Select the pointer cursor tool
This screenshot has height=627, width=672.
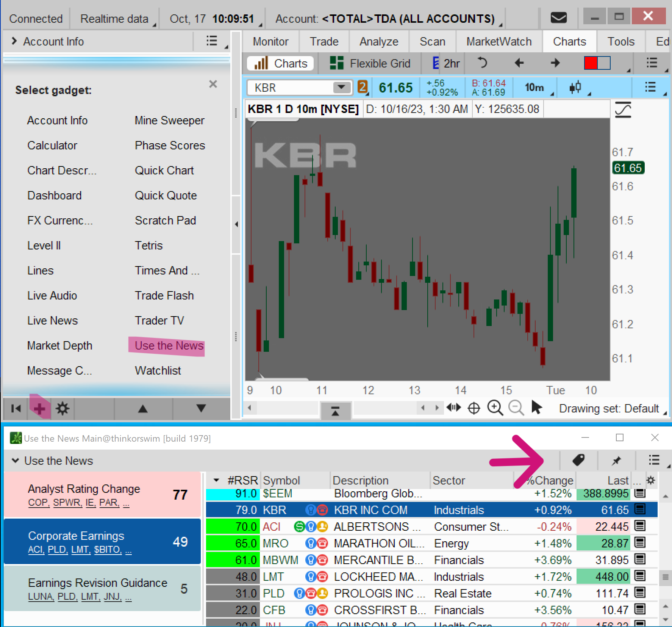click(x=536, y=408)
